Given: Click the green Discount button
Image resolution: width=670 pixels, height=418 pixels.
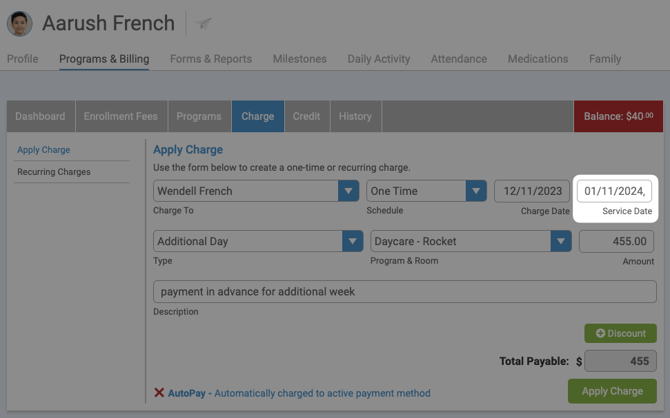Looking at the screenshot, I should 620,333.
